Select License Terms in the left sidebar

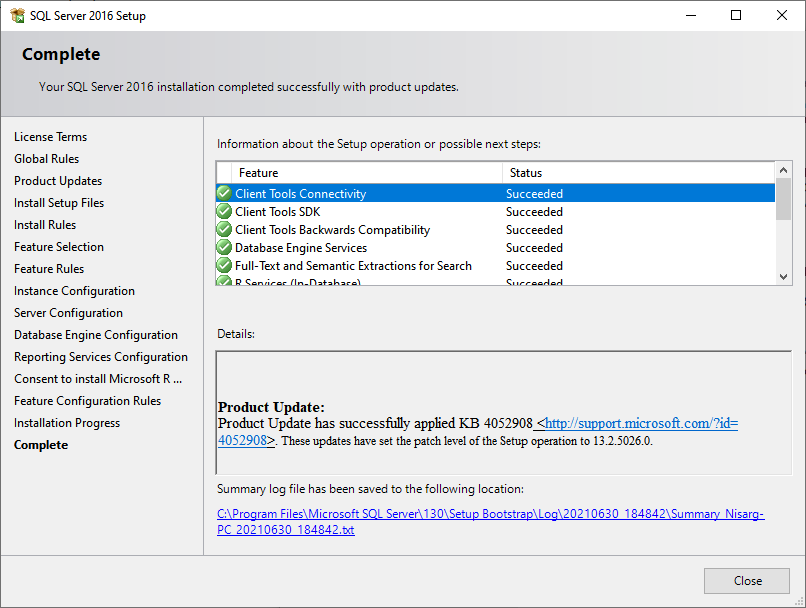50,136
